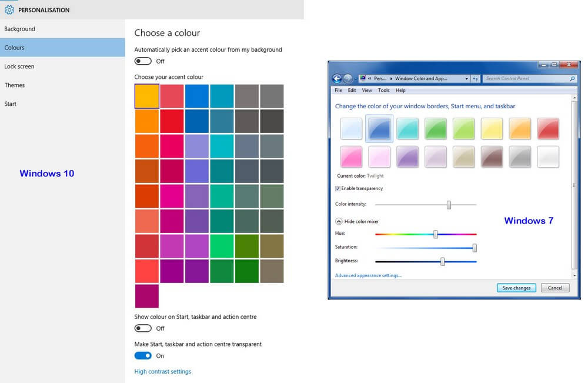The width and height of the screenshot is (588, 383).
Task: Choose the pale pink Blush Windows 7 swatch
Action: 379,156
